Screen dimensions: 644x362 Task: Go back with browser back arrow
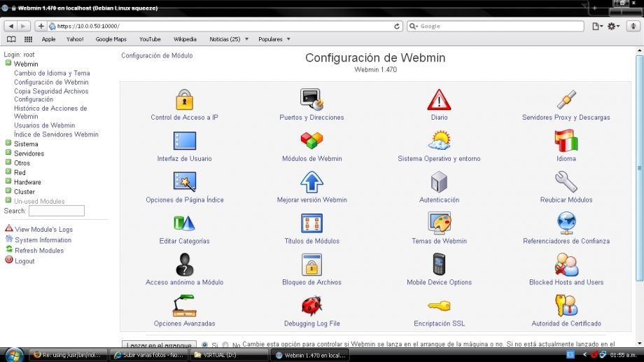coord(11,26)
